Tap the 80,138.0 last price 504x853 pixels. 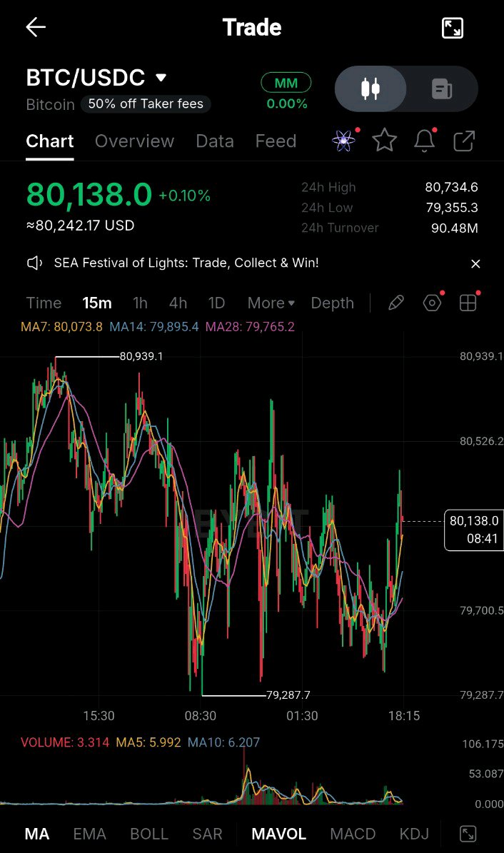(x=89, y=194)
